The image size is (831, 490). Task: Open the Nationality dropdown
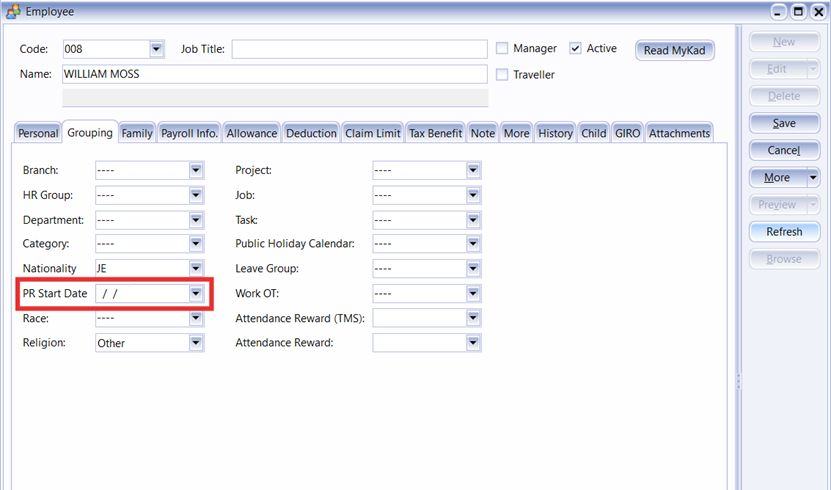pos(196,269)
